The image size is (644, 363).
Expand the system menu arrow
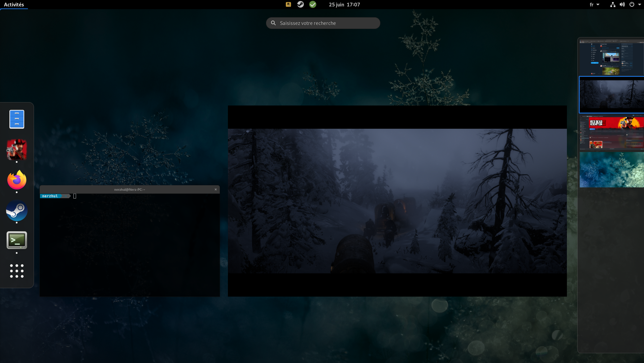click(640, 4)
